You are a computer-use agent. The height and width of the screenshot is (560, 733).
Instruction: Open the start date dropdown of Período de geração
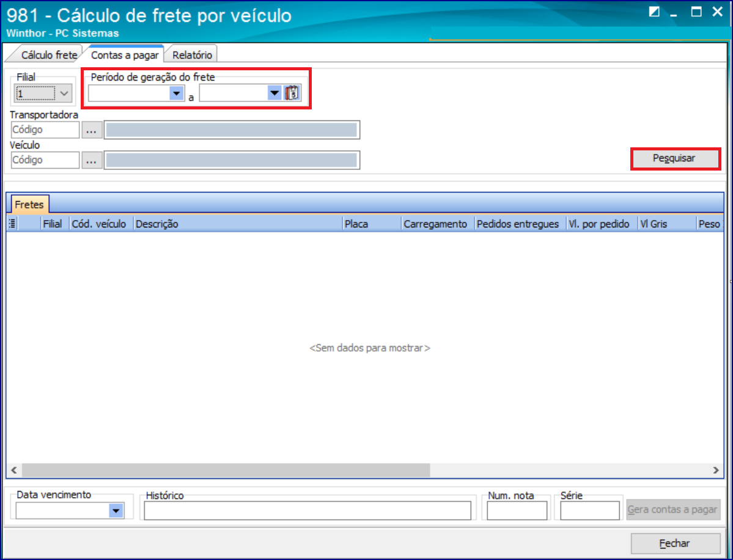point(176,94)
